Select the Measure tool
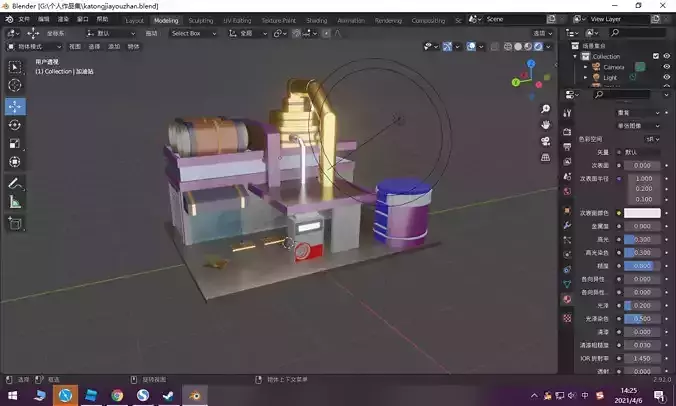 pyautogui.click(x=15, y=202)
